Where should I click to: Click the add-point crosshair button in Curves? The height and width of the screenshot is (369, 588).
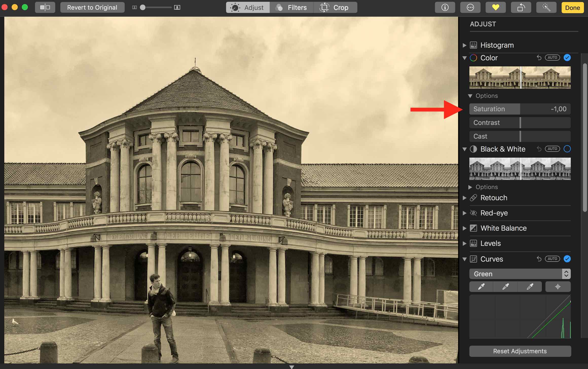pyautogui.click(x=558, y=287)
